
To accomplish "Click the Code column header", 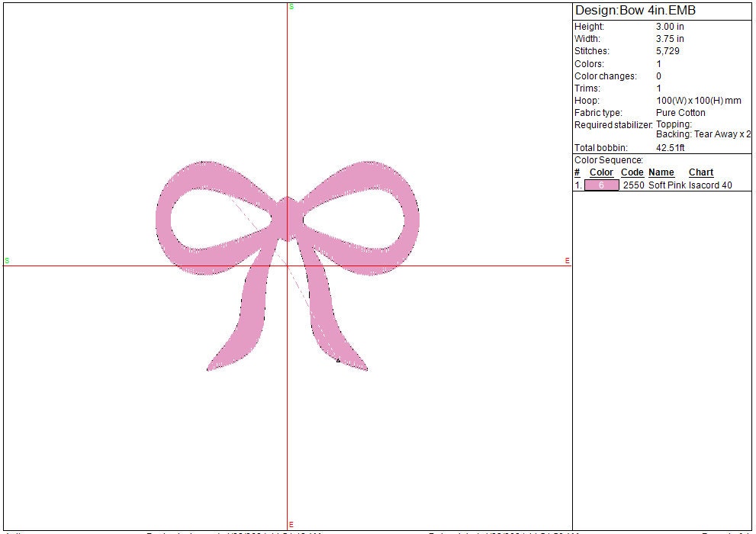I will [632, 172].
